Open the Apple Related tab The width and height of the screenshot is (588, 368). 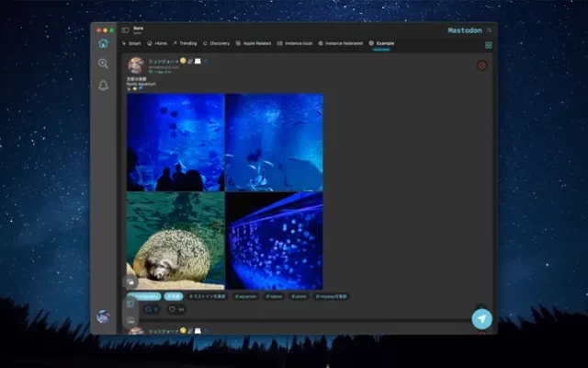tap(254, 43)
